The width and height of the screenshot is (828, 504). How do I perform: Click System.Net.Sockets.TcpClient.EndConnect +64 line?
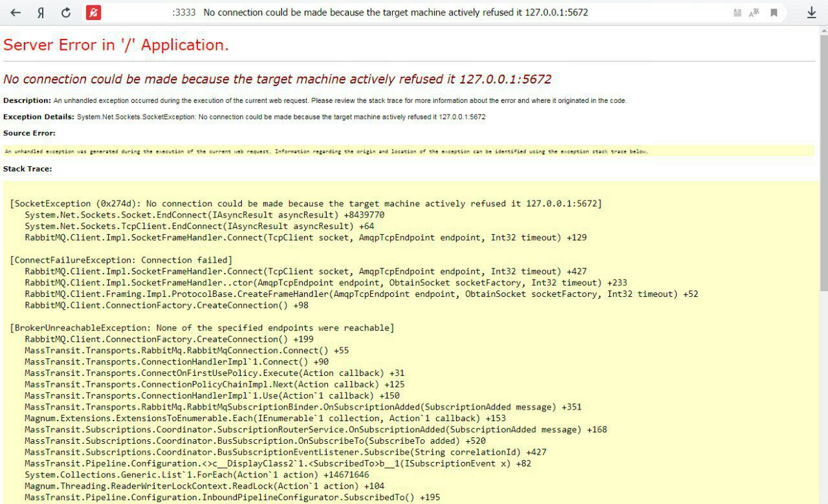200,226
